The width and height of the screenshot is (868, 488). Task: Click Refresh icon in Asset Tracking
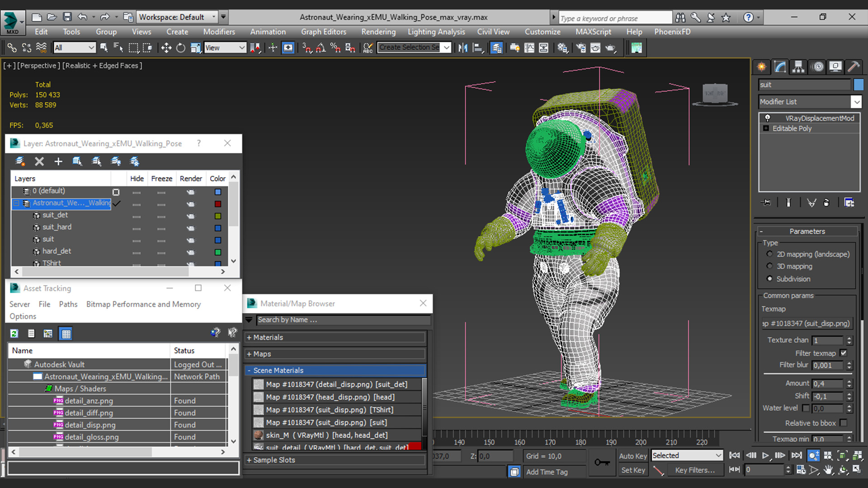click(x=14, y=333)
